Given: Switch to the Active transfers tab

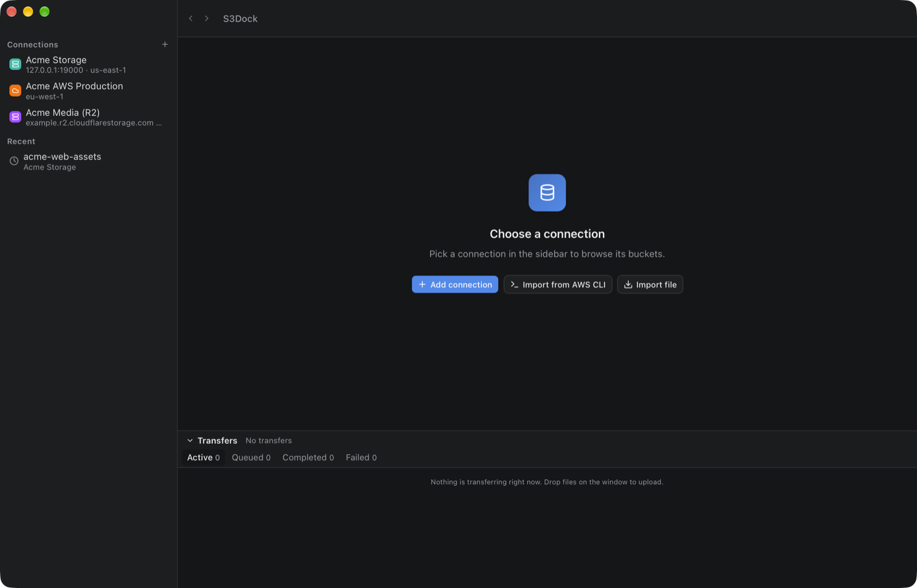Looking at the screenshot, I should click(x=203, y=457).
